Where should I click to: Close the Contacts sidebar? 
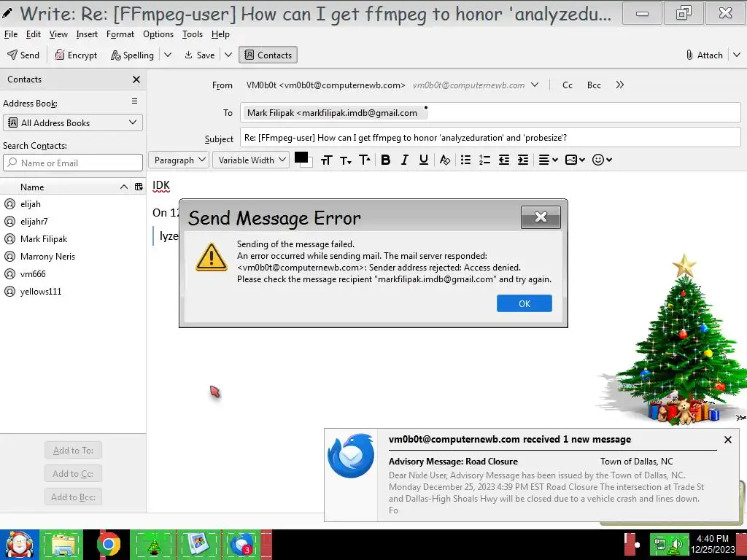pos(136,79)
